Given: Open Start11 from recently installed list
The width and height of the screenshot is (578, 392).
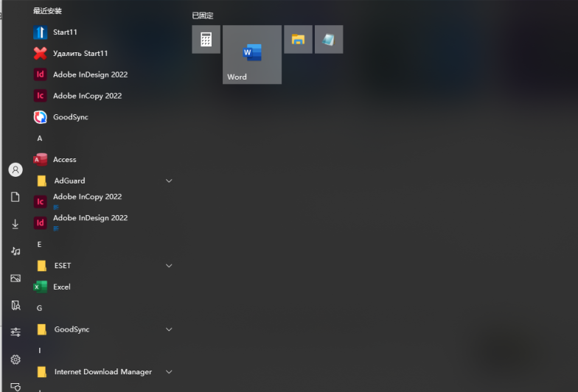Looking at the screenshot, I should (103, 32).
